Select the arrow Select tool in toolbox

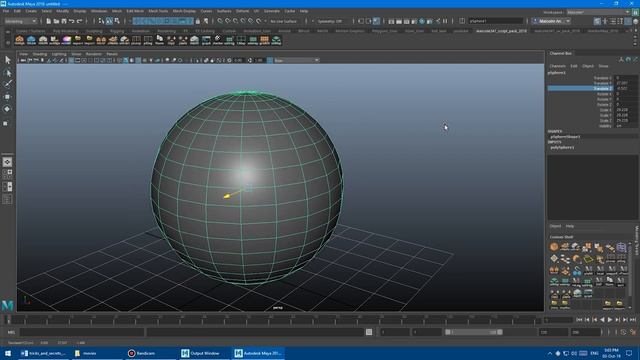pyautogui.click(x=7, y=60)
